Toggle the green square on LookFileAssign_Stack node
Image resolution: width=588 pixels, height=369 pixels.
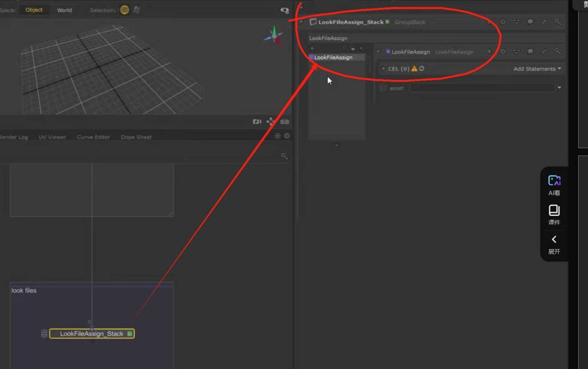pos(130,333)
